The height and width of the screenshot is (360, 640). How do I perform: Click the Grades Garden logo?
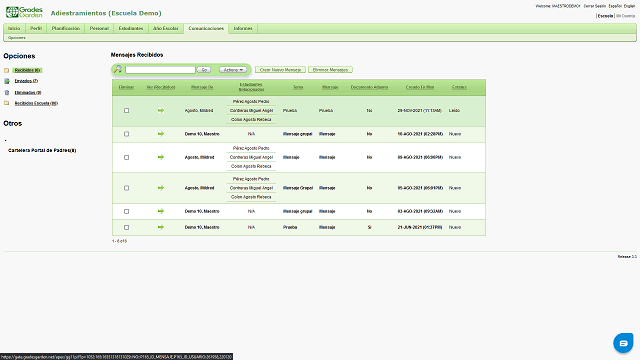(x=24, y=12)
